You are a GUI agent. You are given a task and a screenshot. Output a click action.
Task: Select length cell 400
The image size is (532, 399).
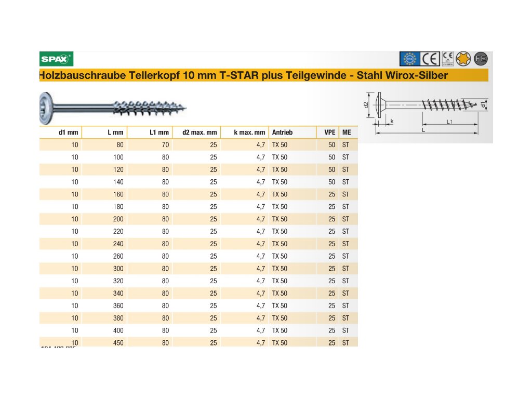(x=118, y=330)
